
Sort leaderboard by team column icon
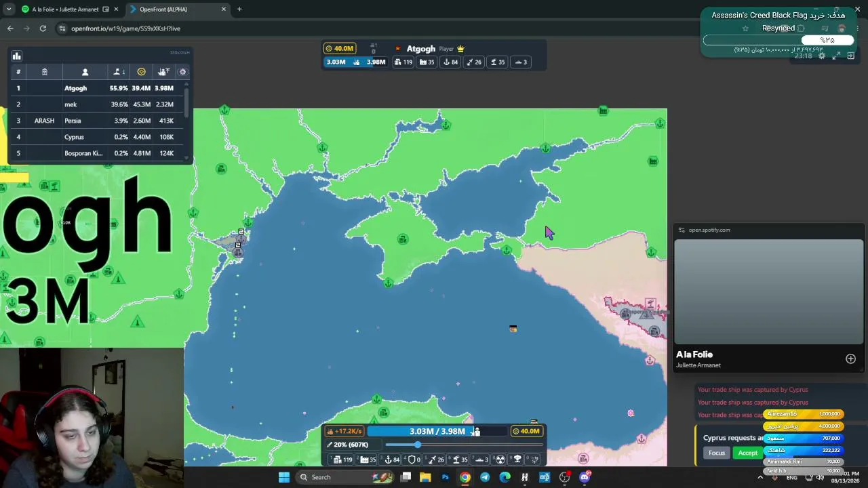[x=45, y=72]
